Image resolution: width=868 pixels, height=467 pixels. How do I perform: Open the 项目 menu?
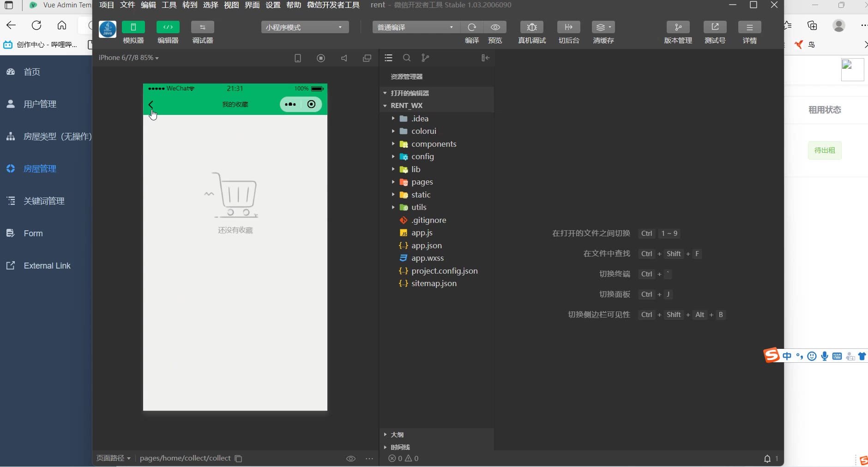coord(107,5)
